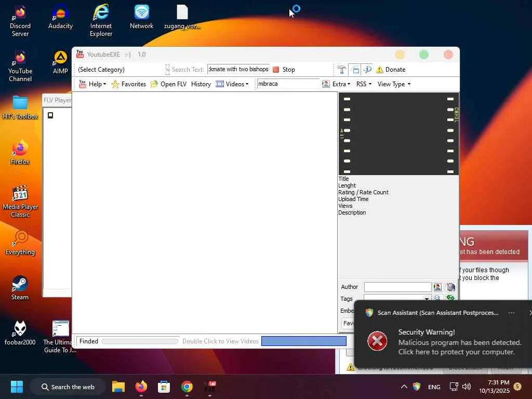Open the notification options ellipsis
The image size is (532, 399).
coord(511,313)
